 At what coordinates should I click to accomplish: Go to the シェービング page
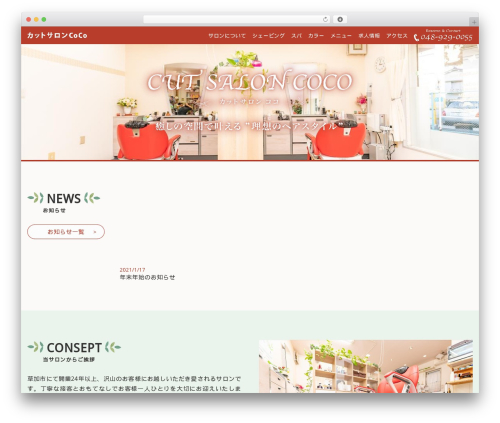(268, 36)
